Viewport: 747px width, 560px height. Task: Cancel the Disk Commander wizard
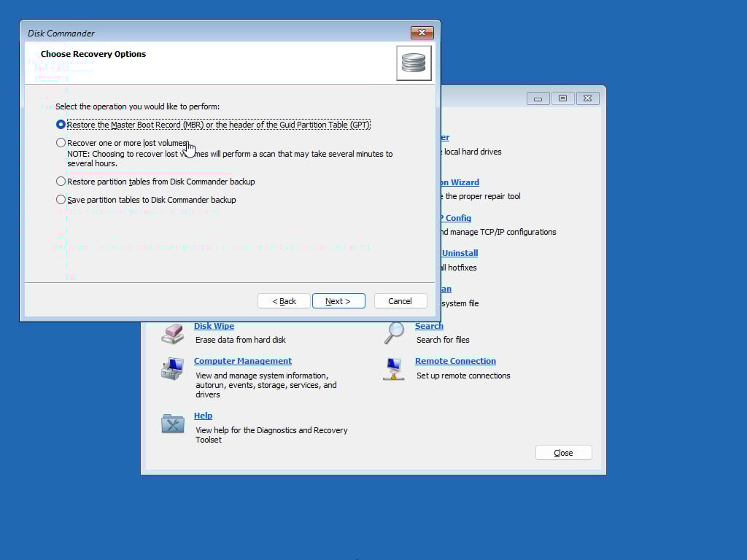coord(400,301)
